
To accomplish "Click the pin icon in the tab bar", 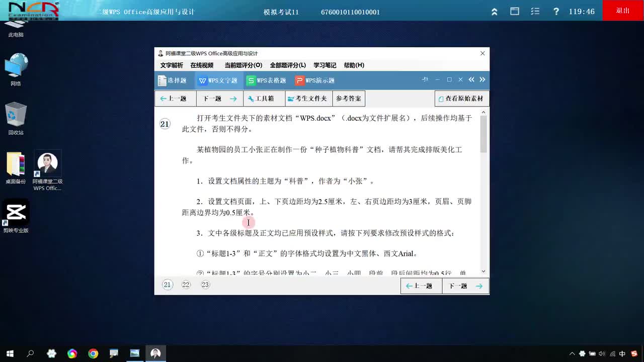I will pyautogui.click(x=425, y=79).
